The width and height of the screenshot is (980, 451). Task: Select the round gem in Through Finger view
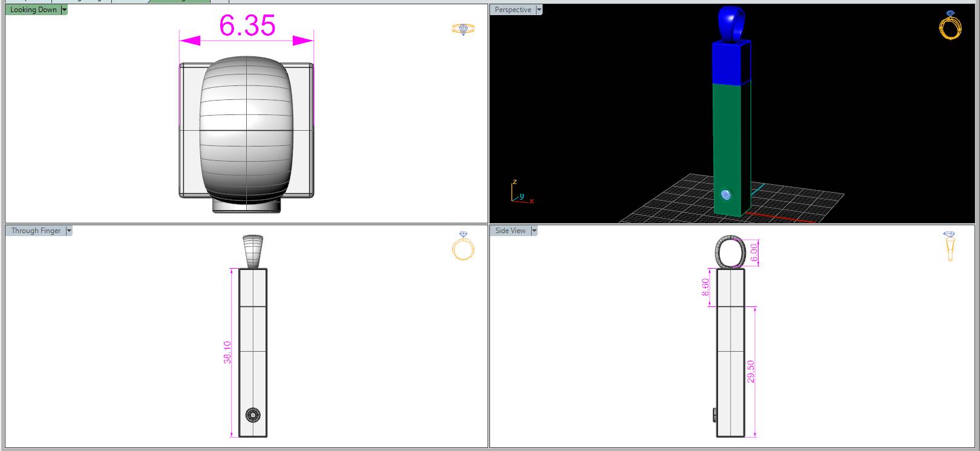(x=253, y=415)
